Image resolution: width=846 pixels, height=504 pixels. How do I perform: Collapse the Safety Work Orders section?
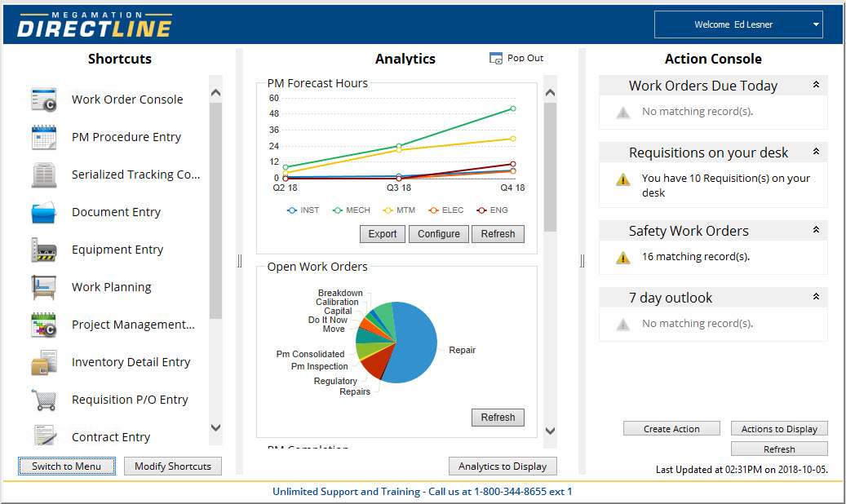click(x=815, y=231)
